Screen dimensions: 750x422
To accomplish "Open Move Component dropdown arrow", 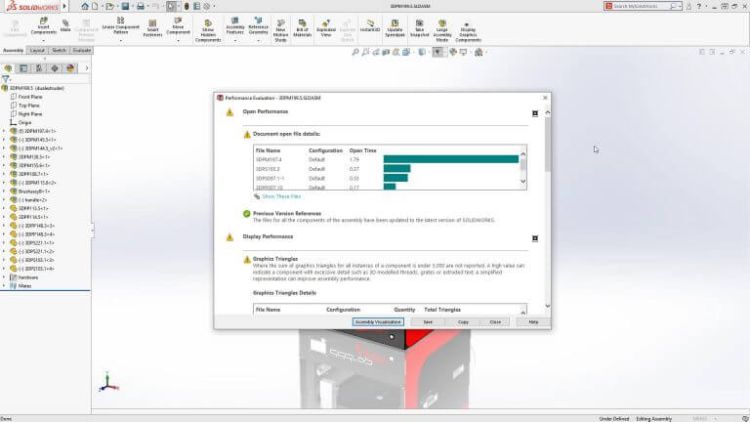I will (178, 41).
